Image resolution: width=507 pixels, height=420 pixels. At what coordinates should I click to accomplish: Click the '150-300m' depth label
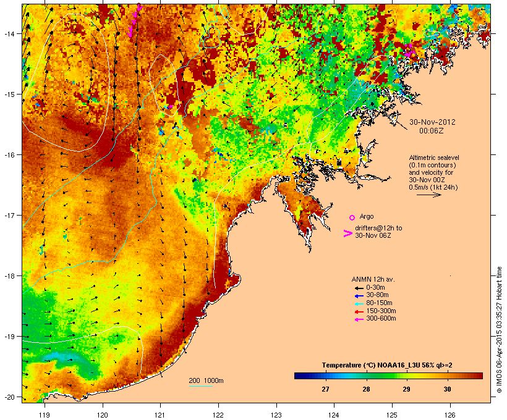pyautogui.click(x=381, y=311)
